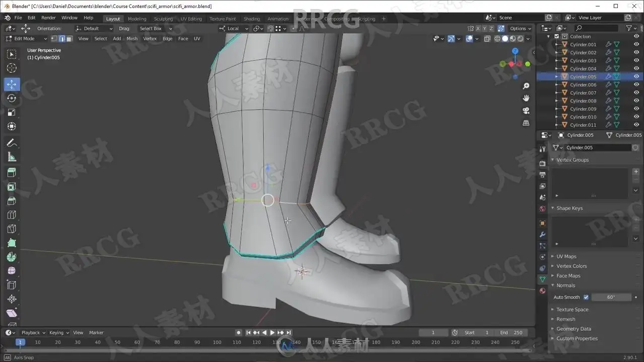Viewport: 644px width, 362px height.
Task: Activate the Loop Cut tool
Action: coord(12,215)
